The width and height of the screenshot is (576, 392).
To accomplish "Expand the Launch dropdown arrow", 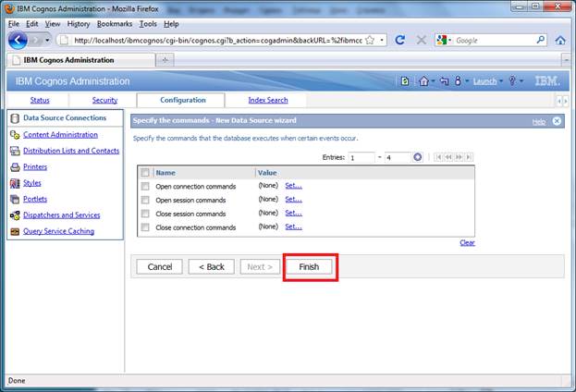I will click(501, 80).
